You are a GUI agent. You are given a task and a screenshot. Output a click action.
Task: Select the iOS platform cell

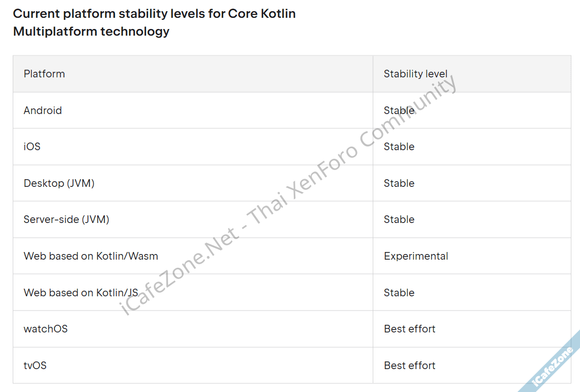pyautogui.click(x=32, y=147)
